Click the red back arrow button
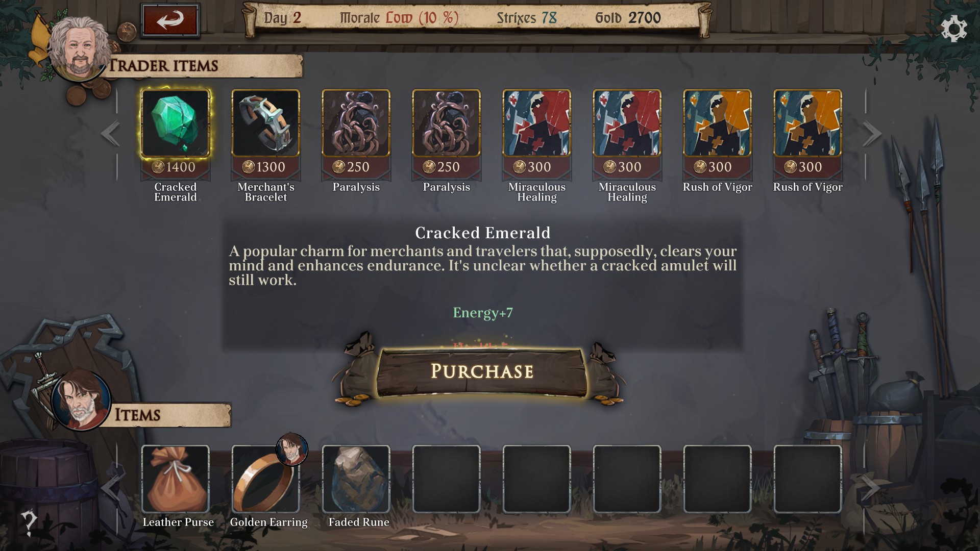Viewport: 980px width, 551px height. coord(170,20)
